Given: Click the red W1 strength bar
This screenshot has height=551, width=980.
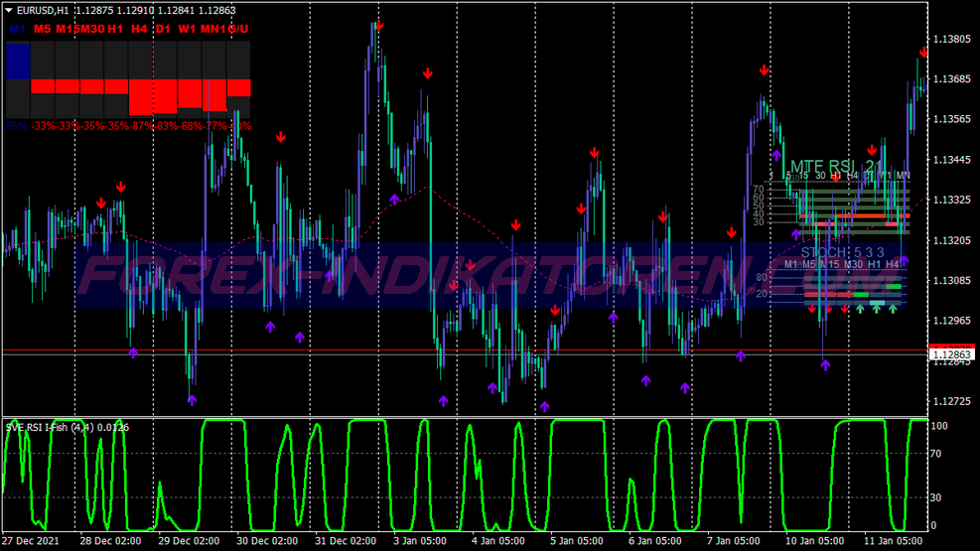Looking at the screenshot, I should pos(190,93).
